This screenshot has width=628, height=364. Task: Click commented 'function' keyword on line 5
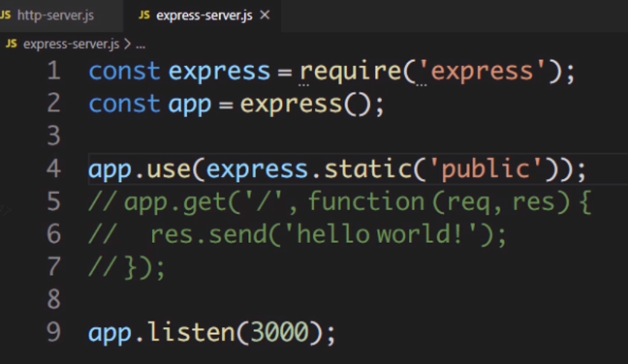[366, 200]
